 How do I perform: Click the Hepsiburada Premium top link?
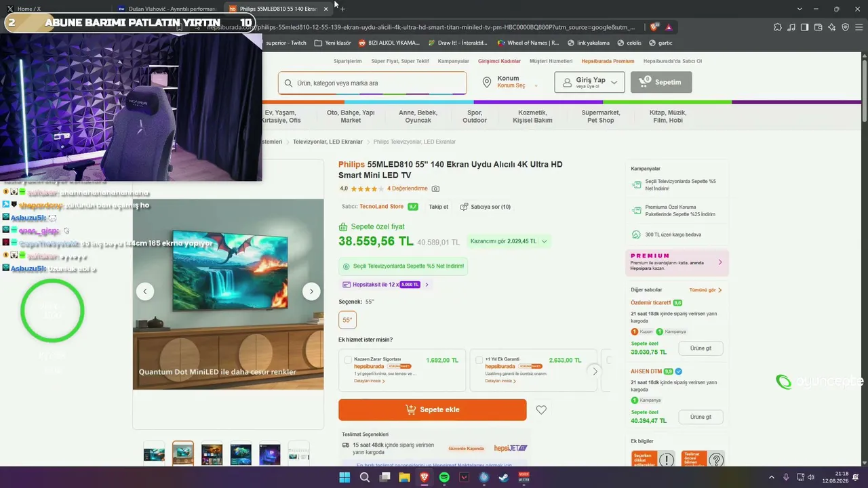click(608, 61)
